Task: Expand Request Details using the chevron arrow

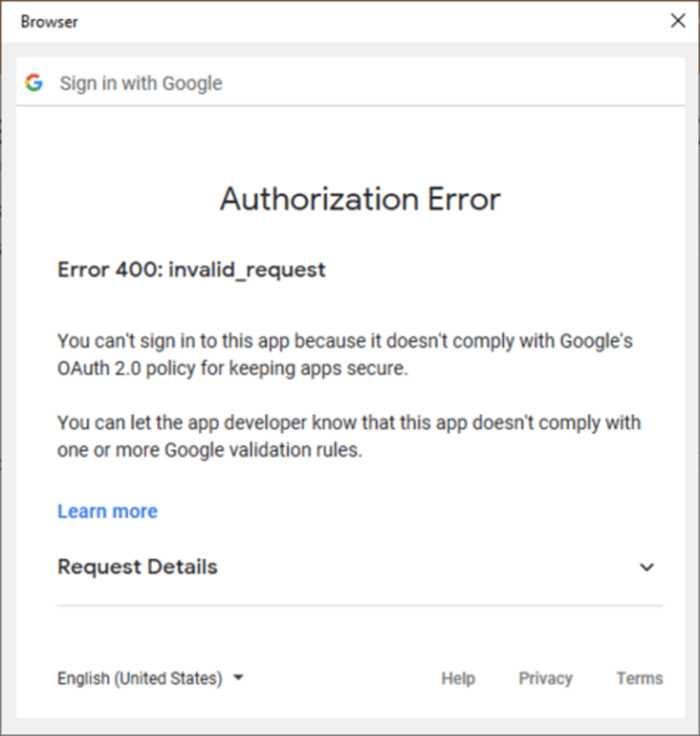Action: [x=646, y=567]
